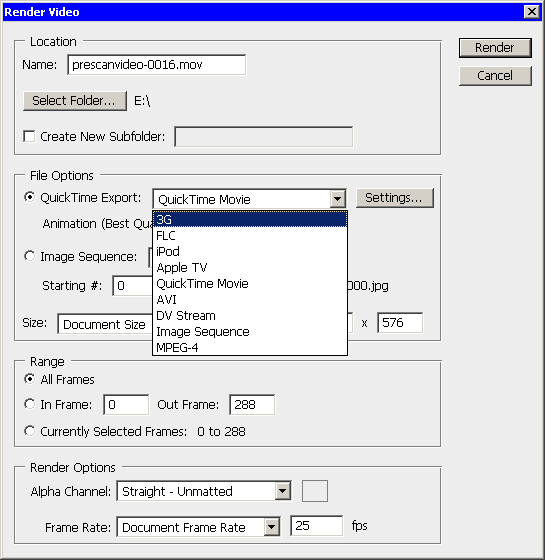Choose In Frame range option
The width and height of the screenshot is (545, 560).
[x=29, y=404]
